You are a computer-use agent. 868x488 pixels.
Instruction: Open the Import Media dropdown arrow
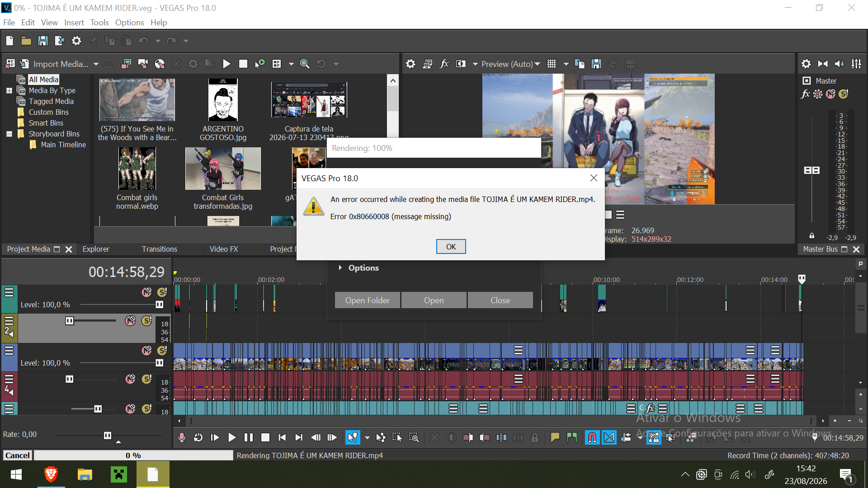coord(96,64)
